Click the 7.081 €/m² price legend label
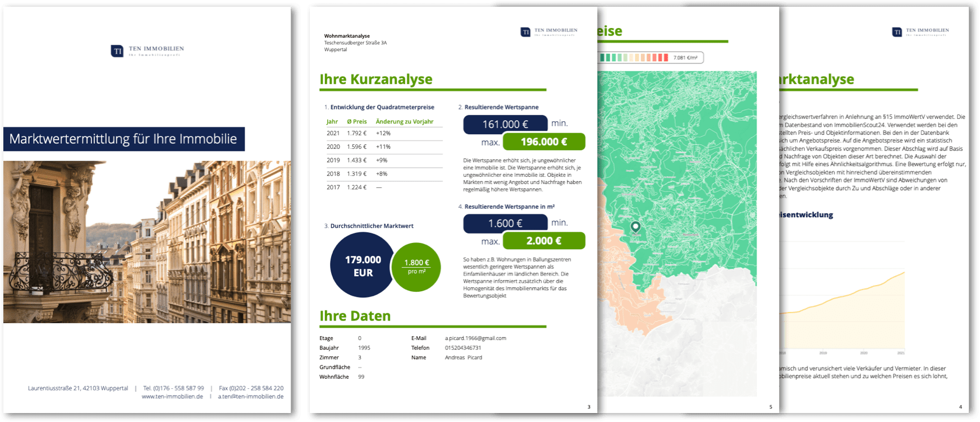980x422 pixels. point(685,58)
